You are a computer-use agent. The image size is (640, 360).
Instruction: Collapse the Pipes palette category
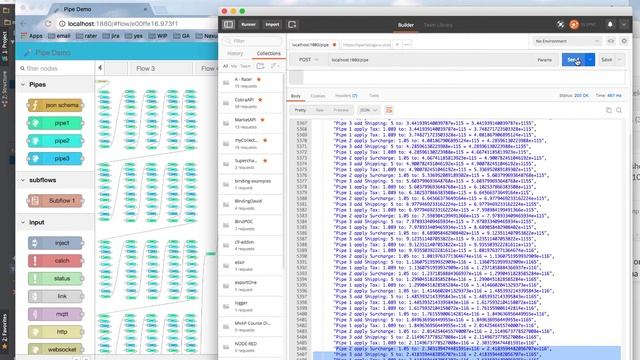(x=23, y=84)
